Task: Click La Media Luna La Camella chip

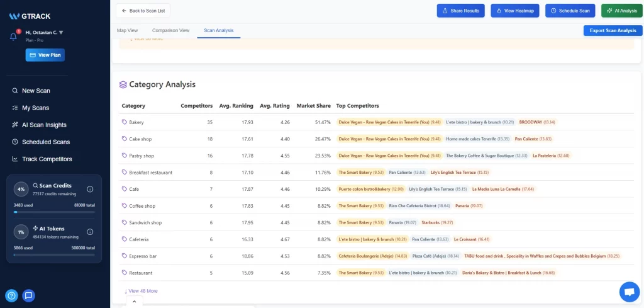Action: pos(503,189)
